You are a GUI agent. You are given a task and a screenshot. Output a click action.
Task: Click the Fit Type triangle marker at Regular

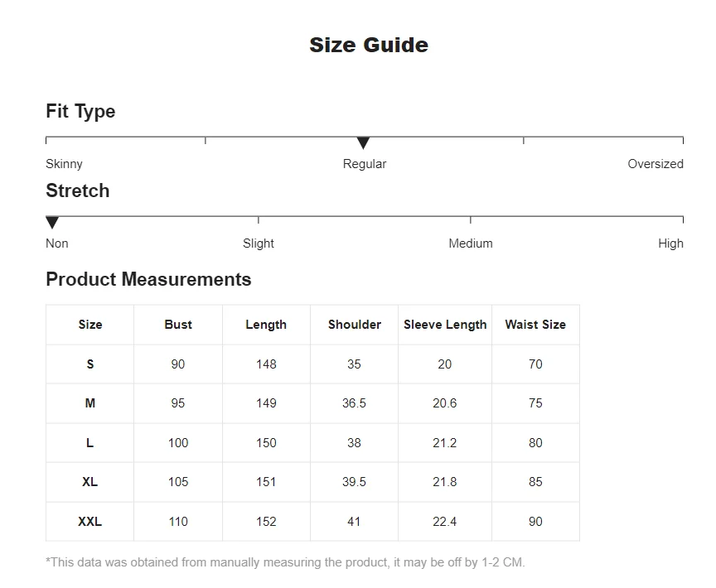[363, 142]
